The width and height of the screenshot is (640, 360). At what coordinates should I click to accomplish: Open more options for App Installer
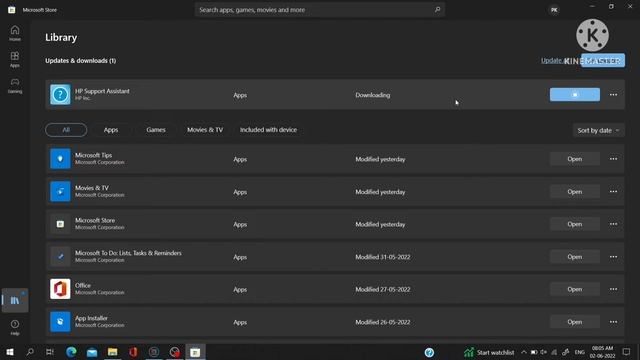613,322
